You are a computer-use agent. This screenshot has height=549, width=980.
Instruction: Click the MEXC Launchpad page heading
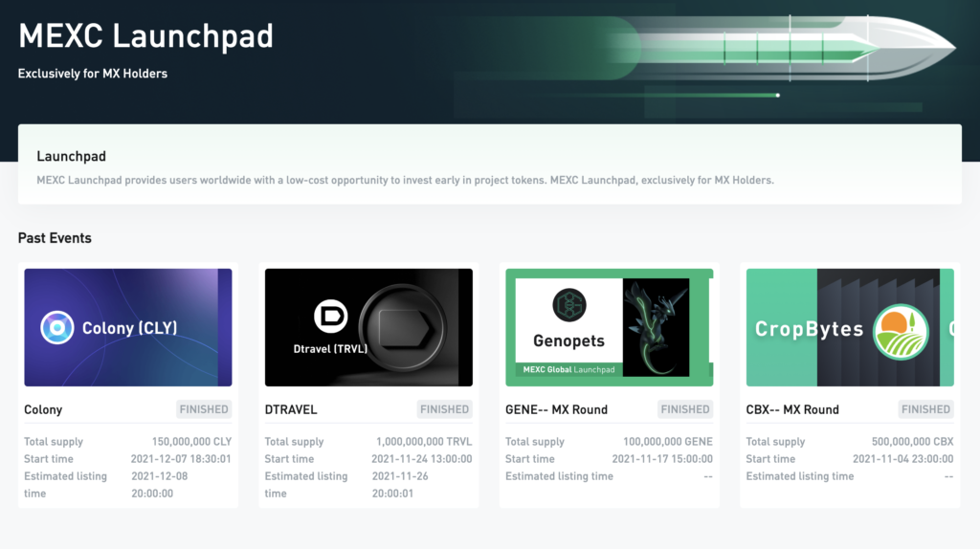(x=145, y=36)
